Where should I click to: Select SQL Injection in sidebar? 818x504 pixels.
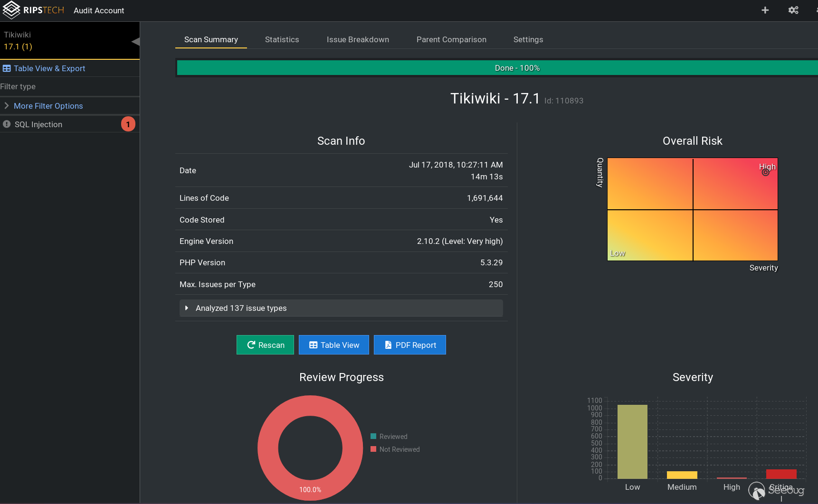click(38, 124)
